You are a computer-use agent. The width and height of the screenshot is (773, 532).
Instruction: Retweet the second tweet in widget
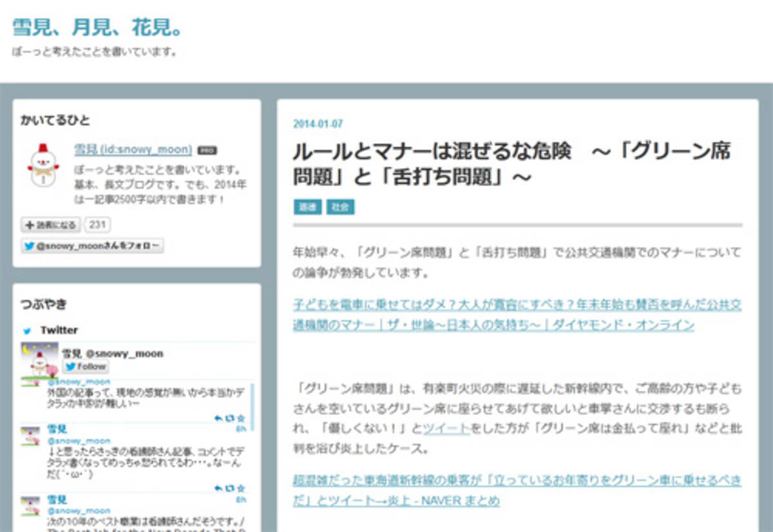click(x=229, y=489)
